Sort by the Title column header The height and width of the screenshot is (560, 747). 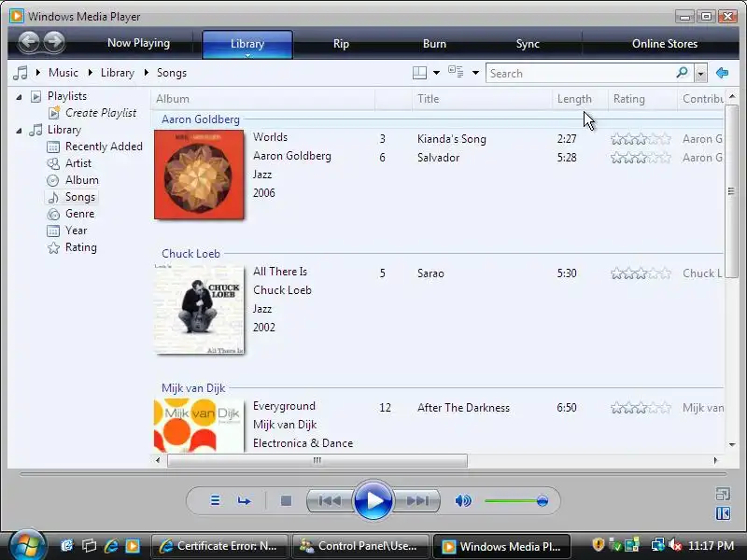tap(482, 99)
